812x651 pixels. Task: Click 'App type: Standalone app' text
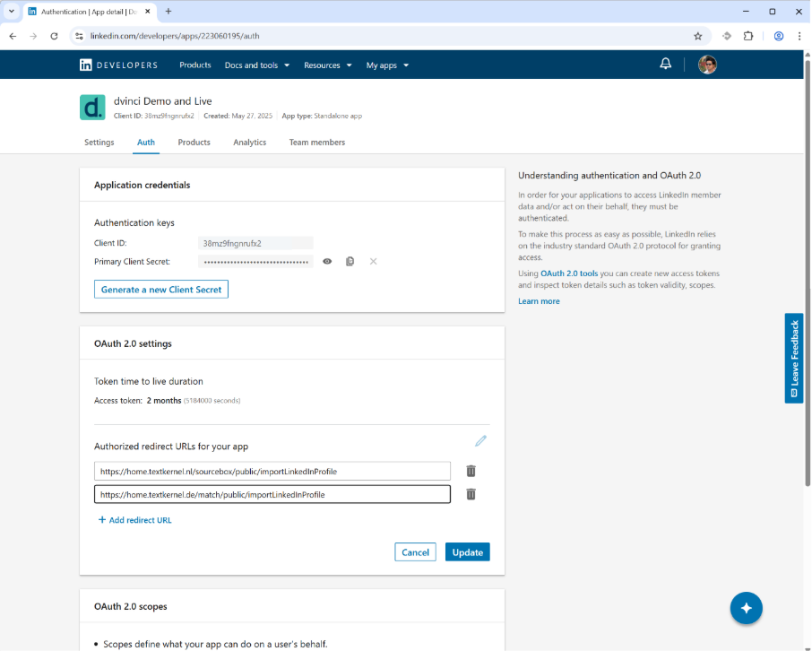coord(322,116)
